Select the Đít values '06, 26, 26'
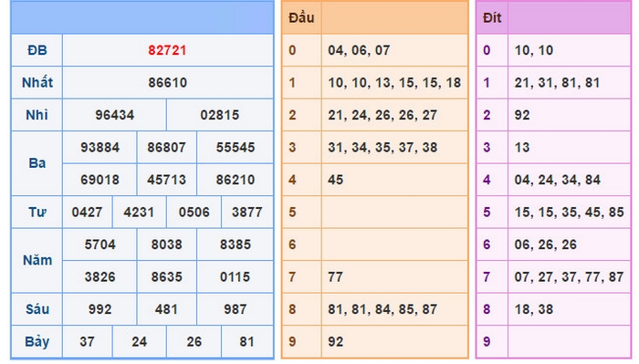Viewport: 639px width, 364px height. pyautogui.click(x=546, y=244)
